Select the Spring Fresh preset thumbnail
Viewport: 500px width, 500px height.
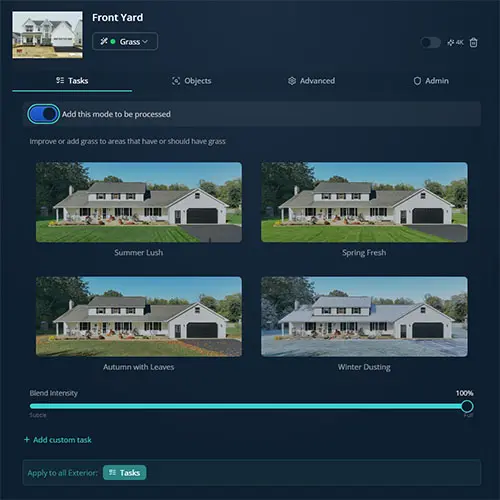(x=364, y=202)
